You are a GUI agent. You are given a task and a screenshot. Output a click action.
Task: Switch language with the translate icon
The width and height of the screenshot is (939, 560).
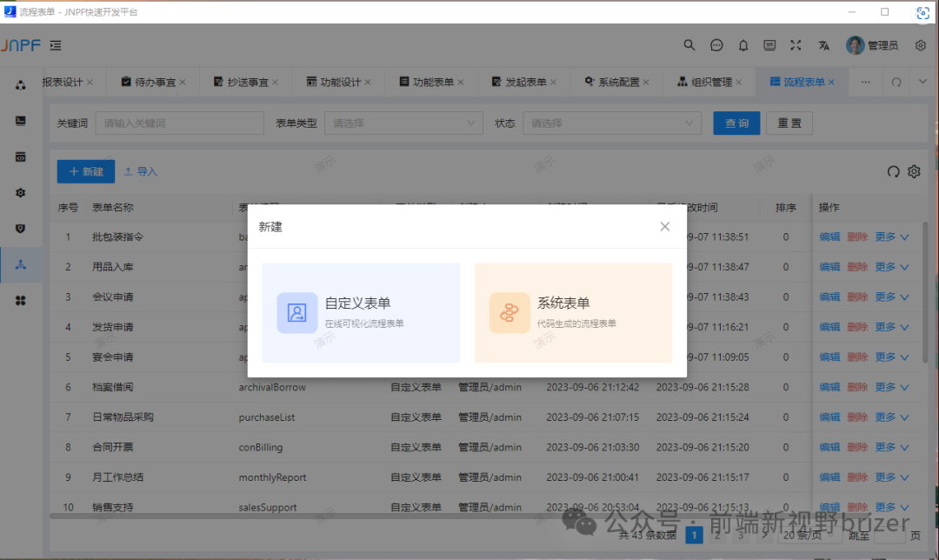click(x=822, y=44)
